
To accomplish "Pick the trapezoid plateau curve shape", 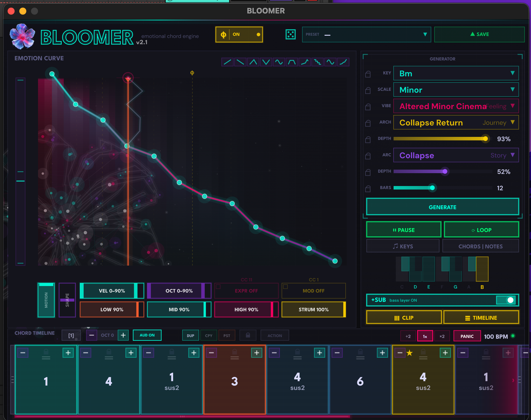I will 292,62.
